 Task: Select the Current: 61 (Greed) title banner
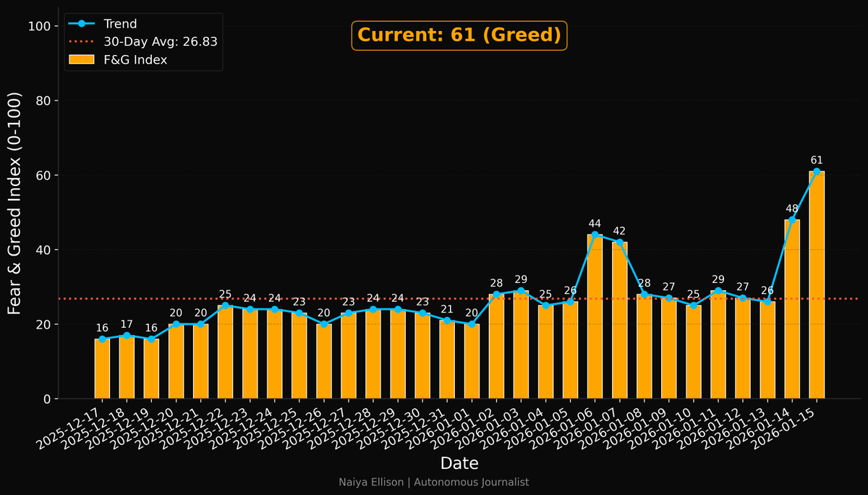point(459,34)
